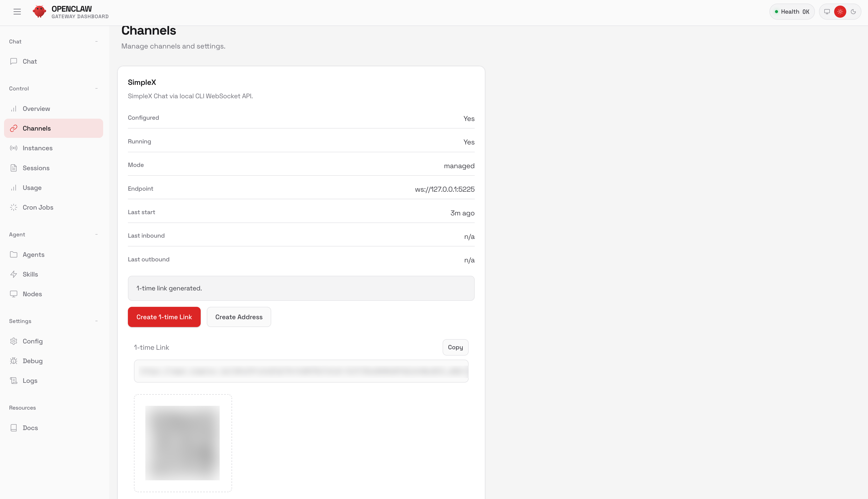Click the Health OK status pill

pos(792,11)
